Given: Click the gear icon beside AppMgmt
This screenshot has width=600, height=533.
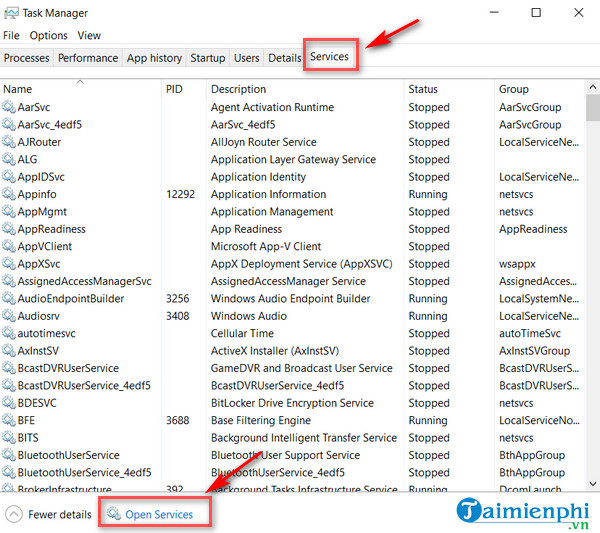Looking at the screenshot, I should (9, 211).
